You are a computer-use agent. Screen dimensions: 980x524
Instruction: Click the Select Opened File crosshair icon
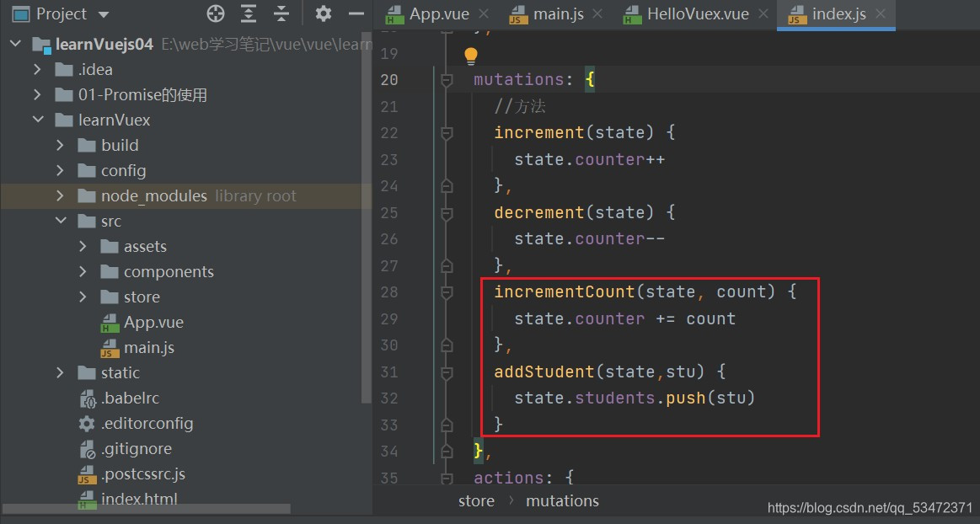[216, 13]
